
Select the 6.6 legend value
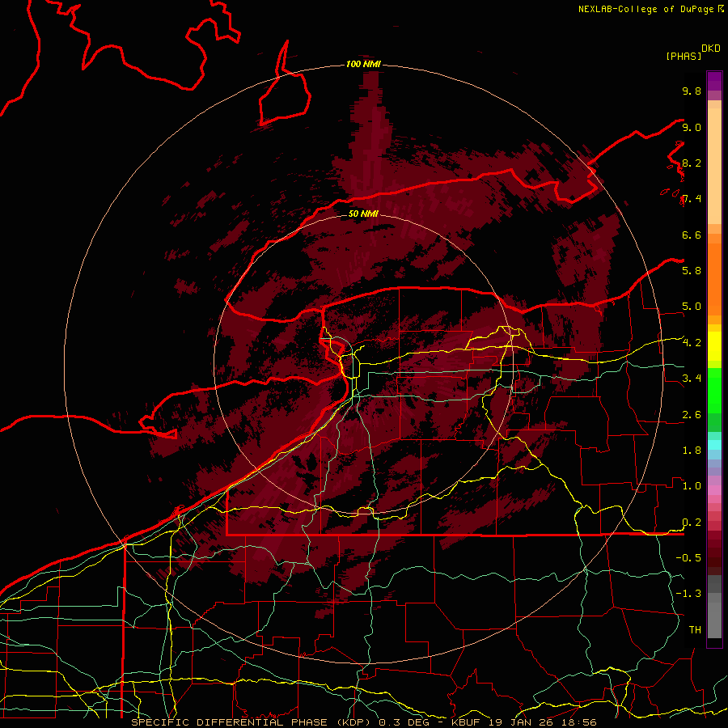click(692, 235)
